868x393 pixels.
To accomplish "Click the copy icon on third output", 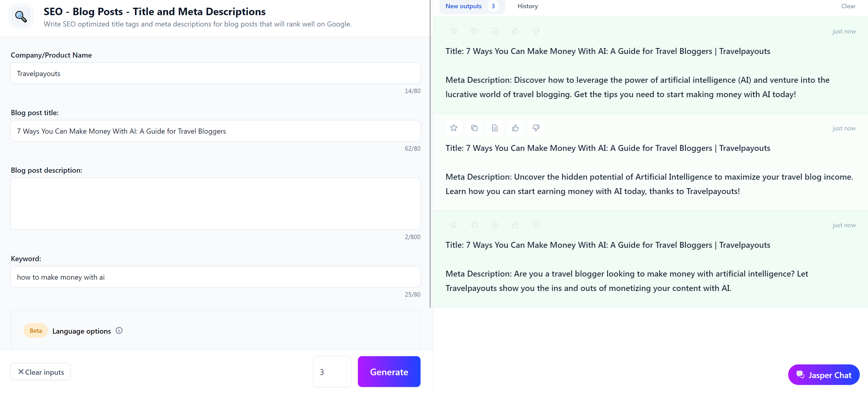I will click(474, 225).
